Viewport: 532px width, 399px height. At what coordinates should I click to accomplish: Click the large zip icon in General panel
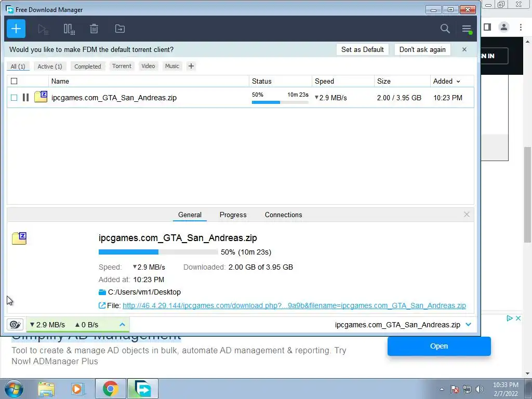click(19, 238)
